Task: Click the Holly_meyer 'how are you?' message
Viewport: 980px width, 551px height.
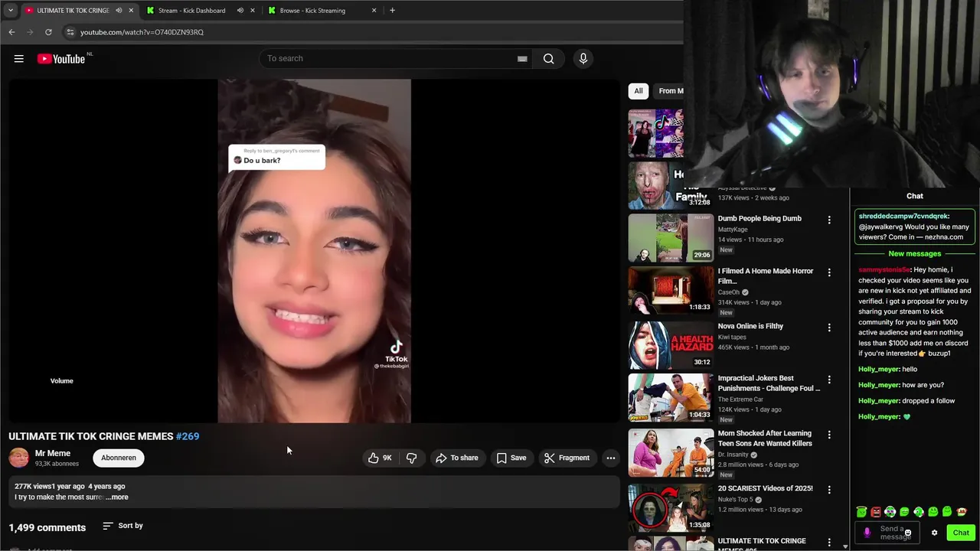Action: [901, 385]
